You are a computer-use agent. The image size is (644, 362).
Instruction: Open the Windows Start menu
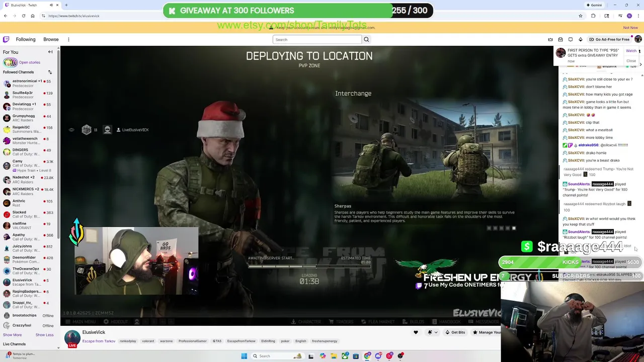click(x=244, y=356)
